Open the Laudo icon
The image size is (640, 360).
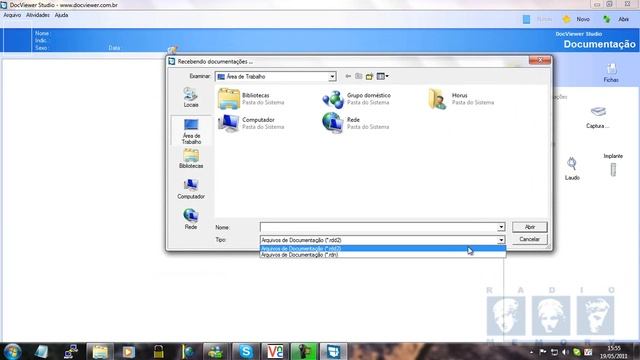(572, 168)
